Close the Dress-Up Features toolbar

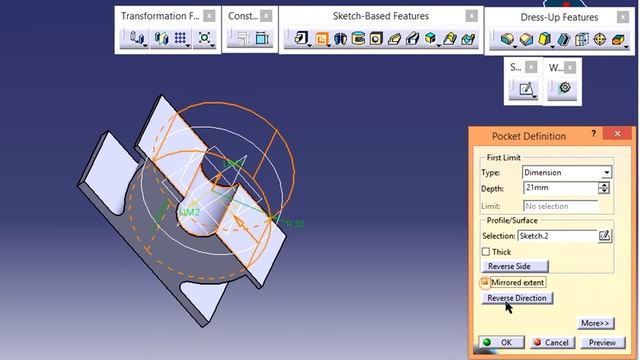pyautogui.click(x=622, y=17)
